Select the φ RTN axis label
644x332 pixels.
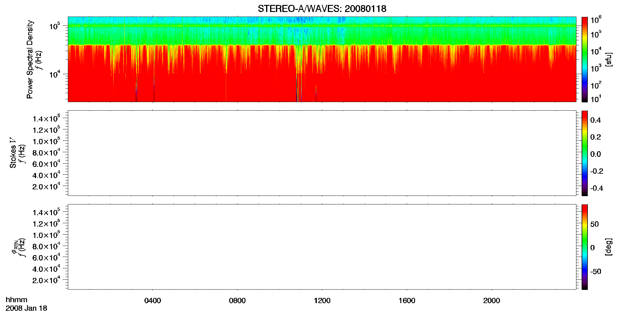tap(14, 247)
